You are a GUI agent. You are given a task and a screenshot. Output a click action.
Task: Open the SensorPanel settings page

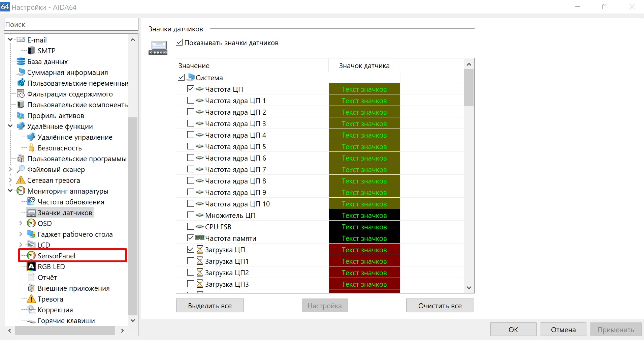pos(56,256)
